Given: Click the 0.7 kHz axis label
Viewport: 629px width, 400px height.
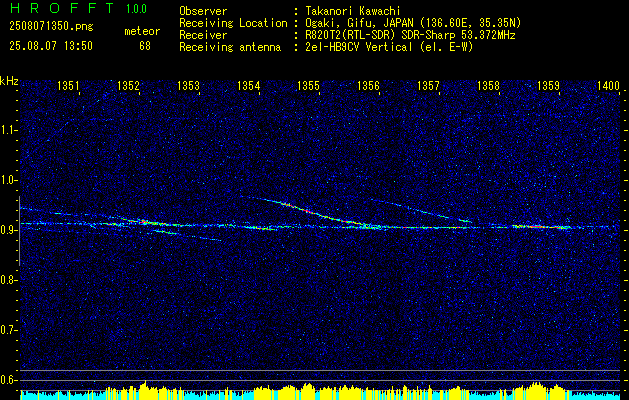Looking at the screenshot, I should coord(8,330).
